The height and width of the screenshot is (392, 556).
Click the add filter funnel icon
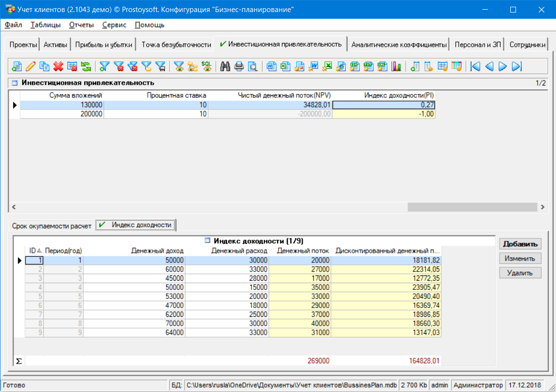pos(105,66)
